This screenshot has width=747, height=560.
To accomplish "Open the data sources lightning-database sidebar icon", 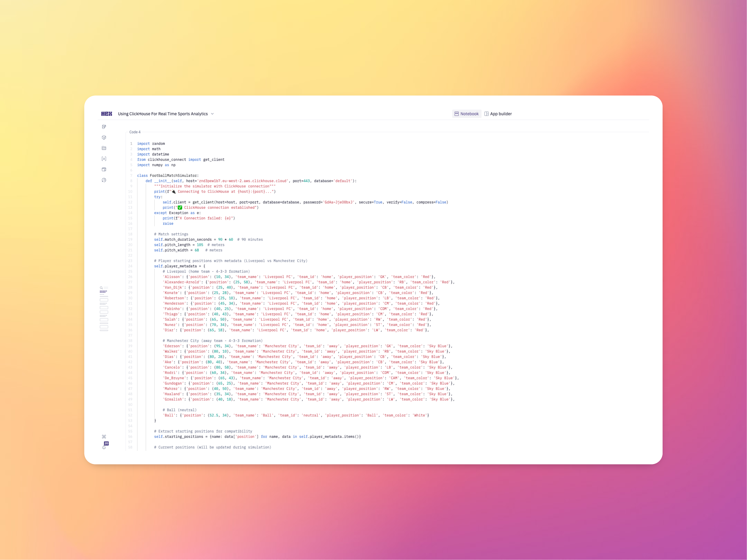I will (x=104, y=127).
